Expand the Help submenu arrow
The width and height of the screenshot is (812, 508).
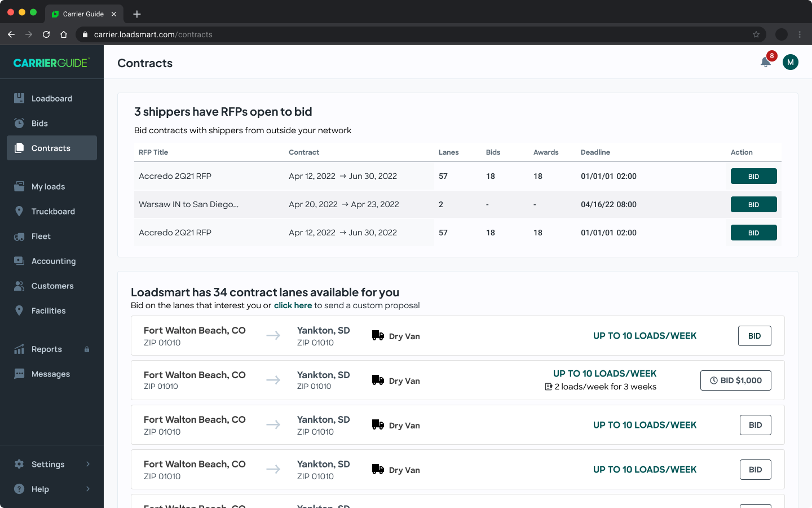pos(88,489)
